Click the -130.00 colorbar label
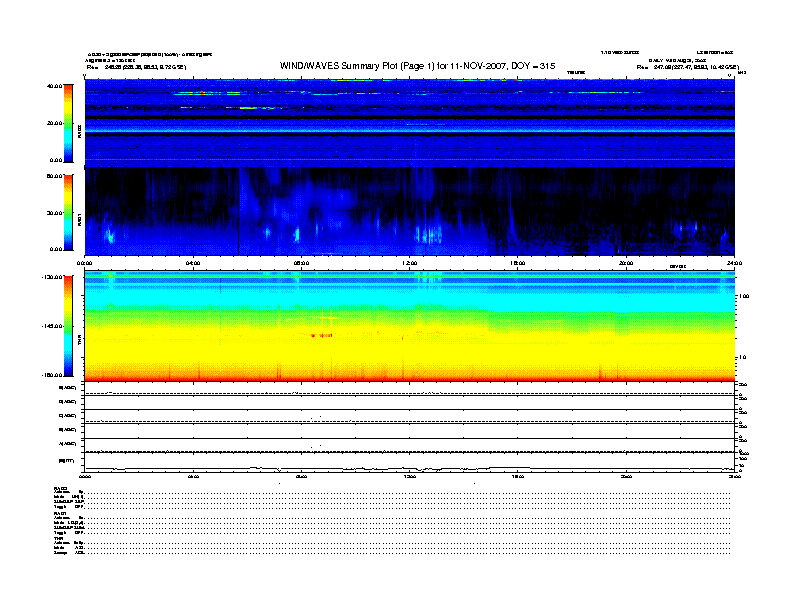This screenshot has width=792, height=612. 53,277
